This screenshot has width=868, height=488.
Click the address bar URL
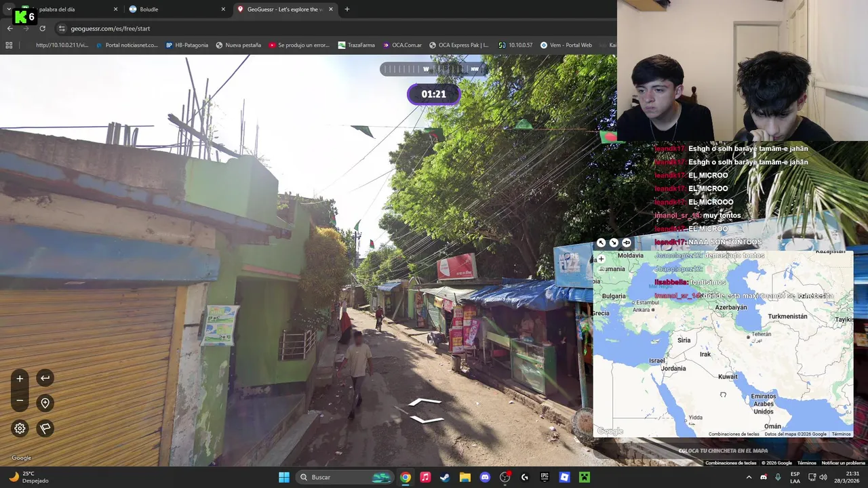pos(111,28)
